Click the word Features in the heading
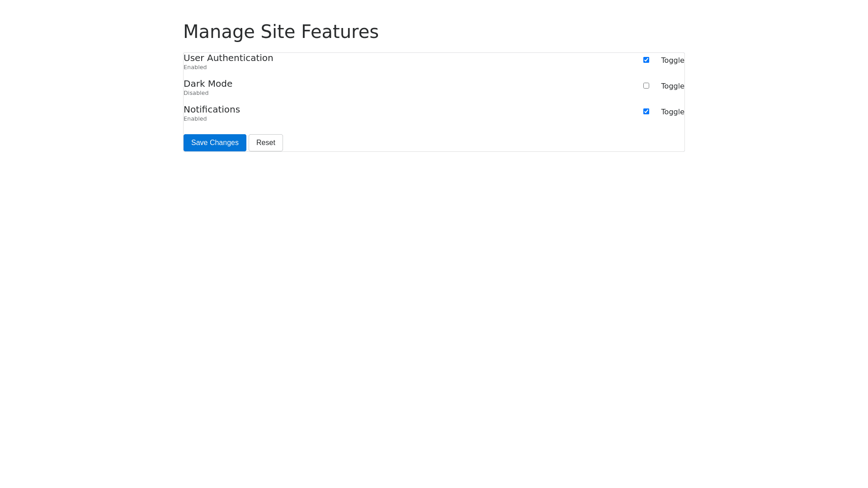 pyautogui.click(x=340, y=32)
